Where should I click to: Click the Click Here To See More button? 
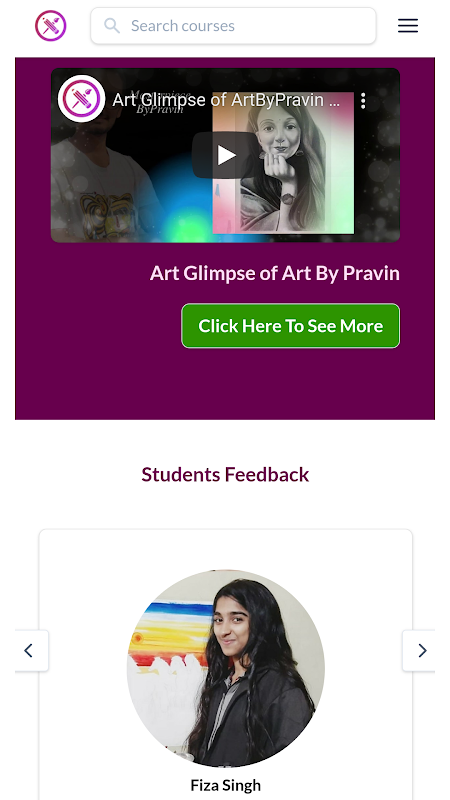(x=290, y=326)
